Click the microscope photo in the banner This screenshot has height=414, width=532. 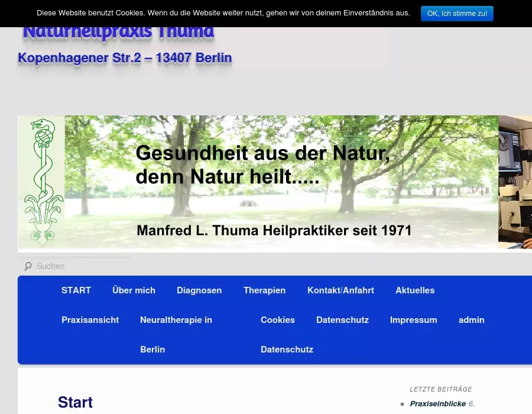[515, 182]
